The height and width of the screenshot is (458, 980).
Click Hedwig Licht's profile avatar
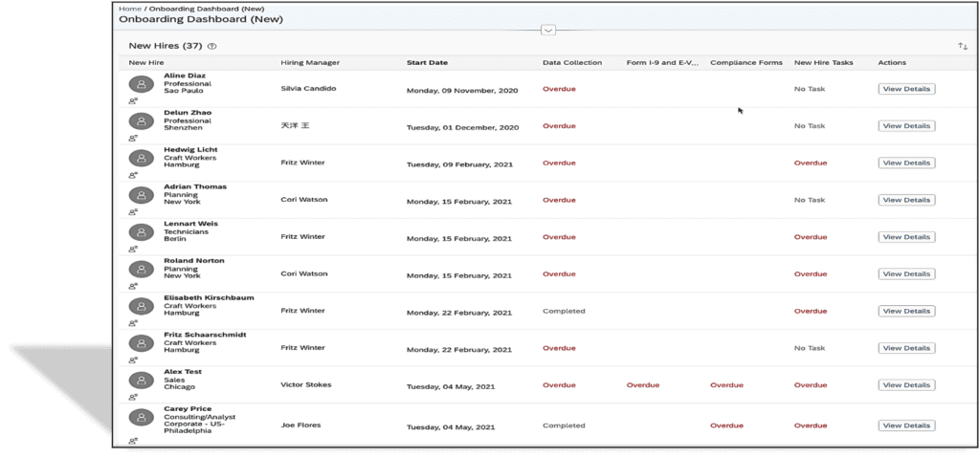142,158
